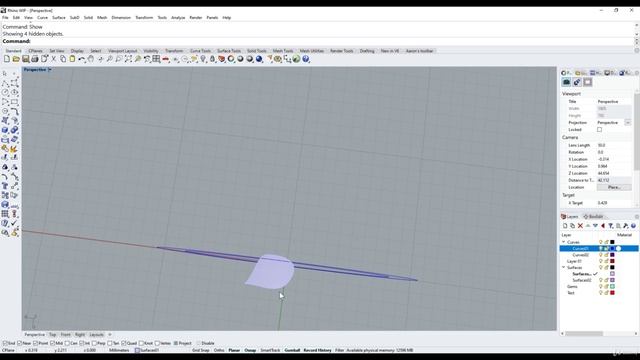Open the File menu
The image size is (640, 360).
5,18
